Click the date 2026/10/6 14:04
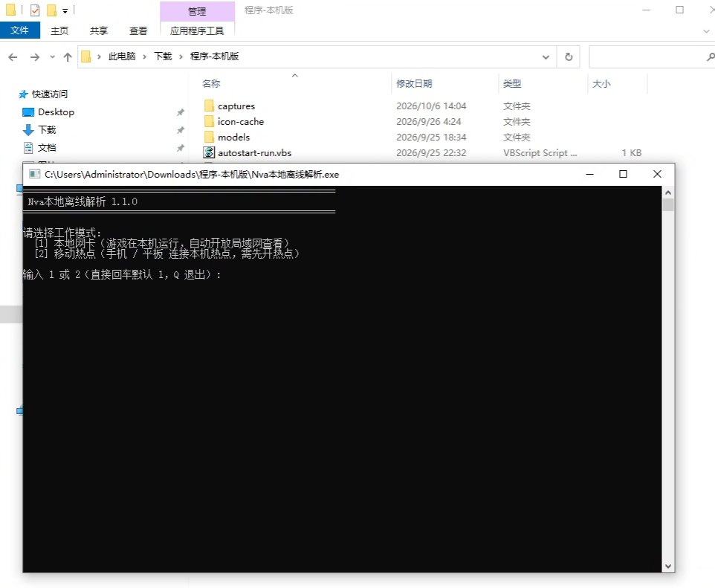The width and height of the screenshot is (715, 588). point(431,106)
